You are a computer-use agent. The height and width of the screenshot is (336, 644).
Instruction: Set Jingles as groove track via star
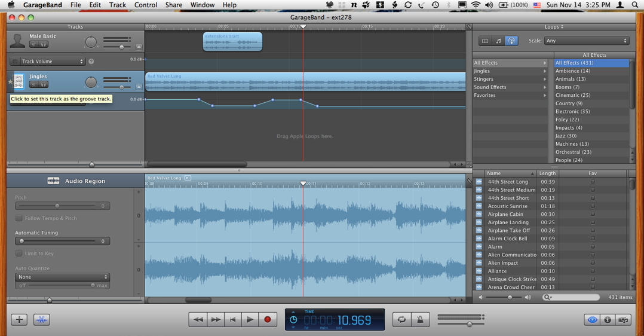point(10,81)
